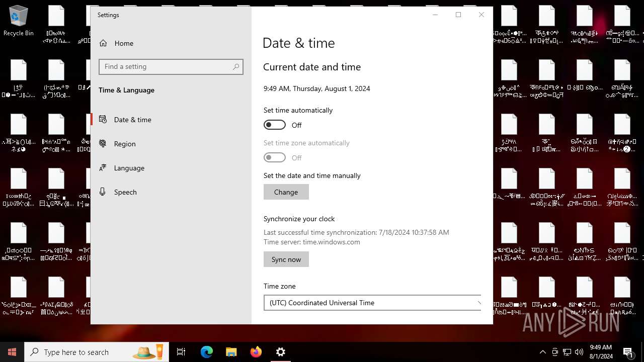Click the Sync now button
The height and width of the screenshot is (362, 644).
click(x=286, y=259)
